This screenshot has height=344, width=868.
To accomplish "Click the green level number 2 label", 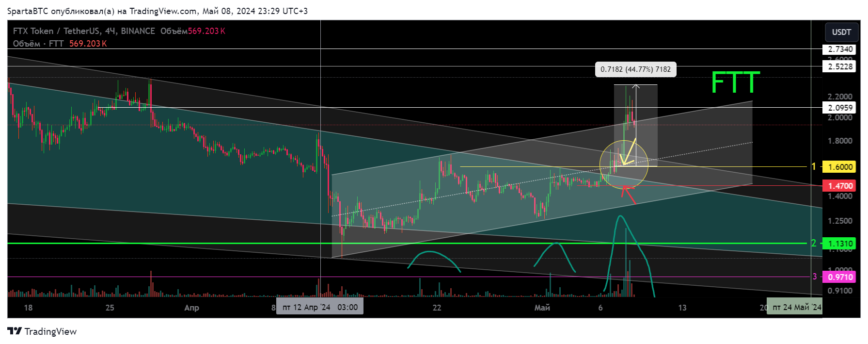I will [x=814, y=243].
